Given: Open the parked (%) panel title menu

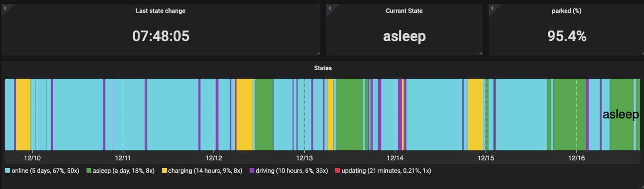Looking at the screenshot, I should [x=566, y=10].
